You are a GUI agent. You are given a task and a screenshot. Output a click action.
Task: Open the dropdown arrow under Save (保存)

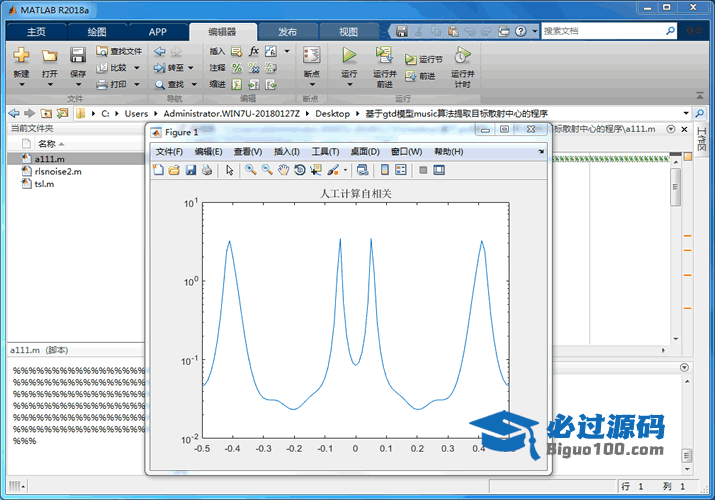pyautogui.click(x=78, y=85)
